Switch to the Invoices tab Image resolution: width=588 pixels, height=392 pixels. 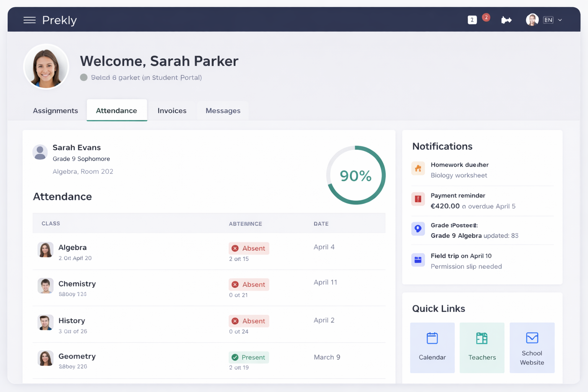[172, 111]
